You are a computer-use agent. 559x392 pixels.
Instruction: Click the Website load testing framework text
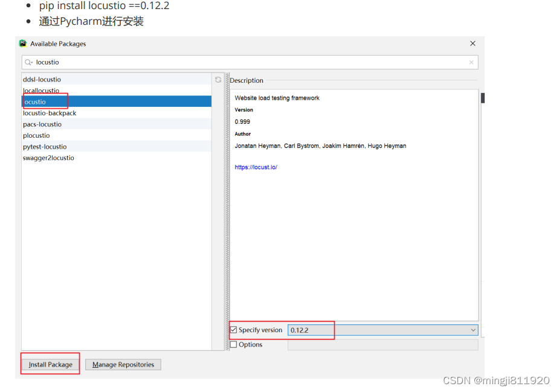pyautogui.click(x=277, y=98)
